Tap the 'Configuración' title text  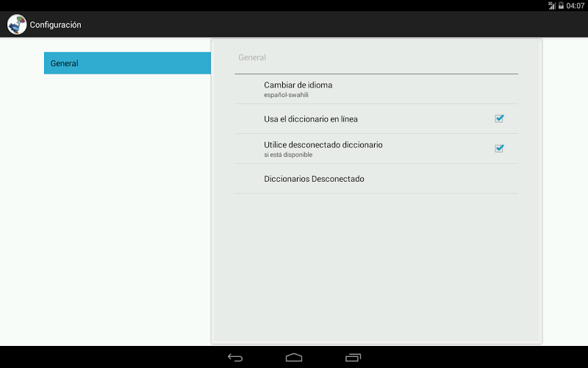(x=56, y=25)
